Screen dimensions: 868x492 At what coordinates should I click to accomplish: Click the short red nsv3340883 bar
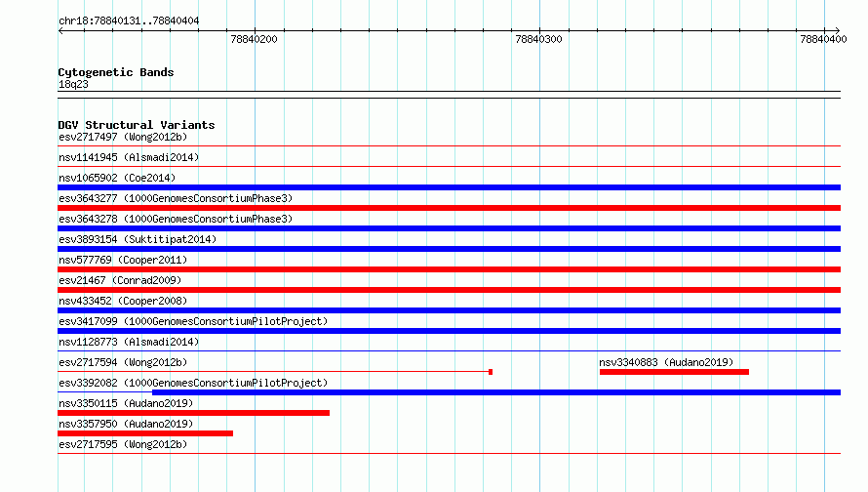click(x=674, y=372)
